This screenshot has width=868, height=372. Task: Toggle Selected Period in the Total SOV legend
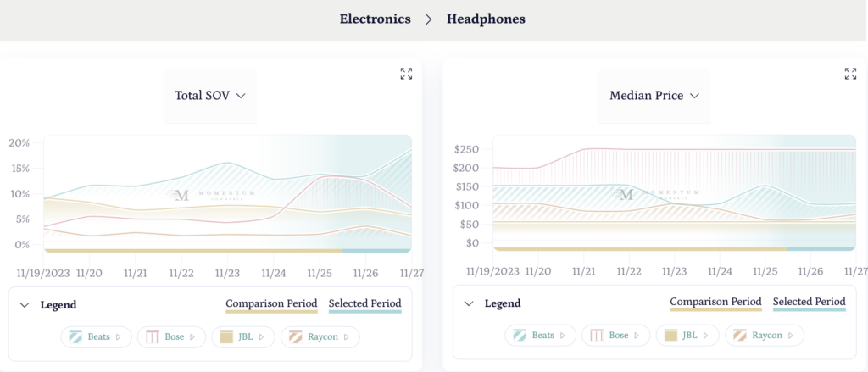tap(364, 303)
